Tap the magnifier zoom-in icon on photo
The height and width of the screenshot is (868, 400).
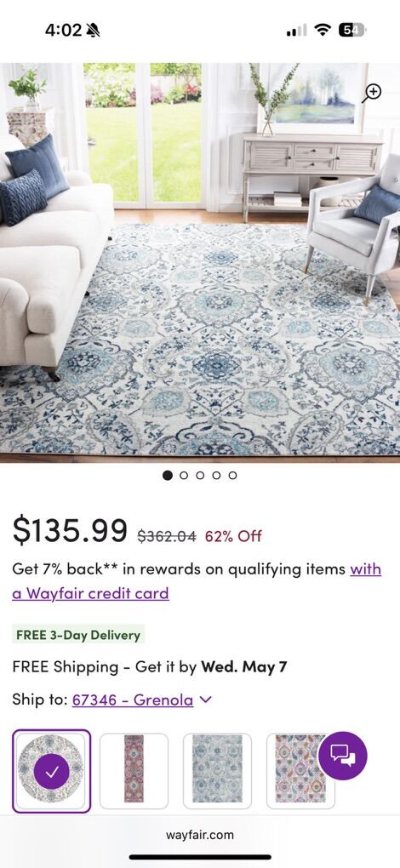372,93
